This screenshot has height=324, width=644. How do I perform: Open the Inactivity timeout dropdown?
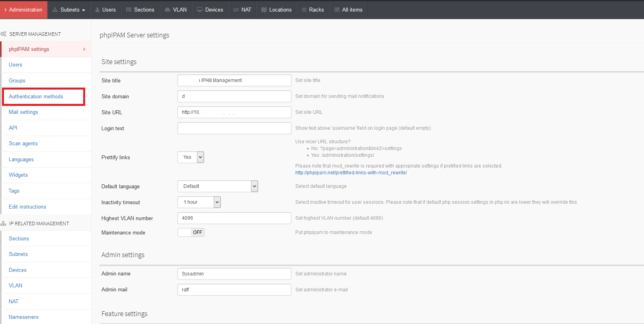coord(199,202)
